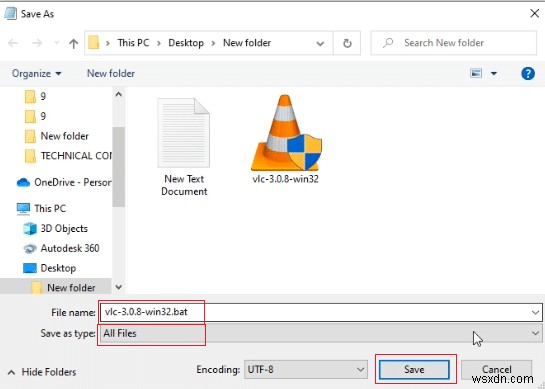
Task: Open Autodesk 360 in navigation pane
Action: 61,248
